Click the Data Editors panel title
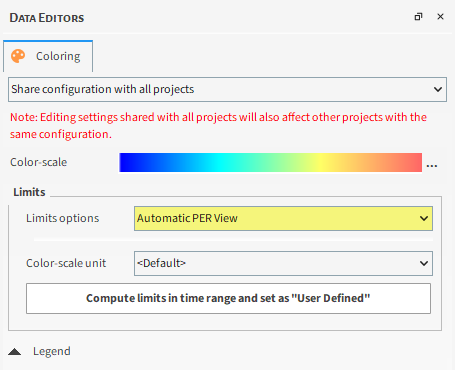This screenshot has height=370, width=455. [x=47, y=18]
